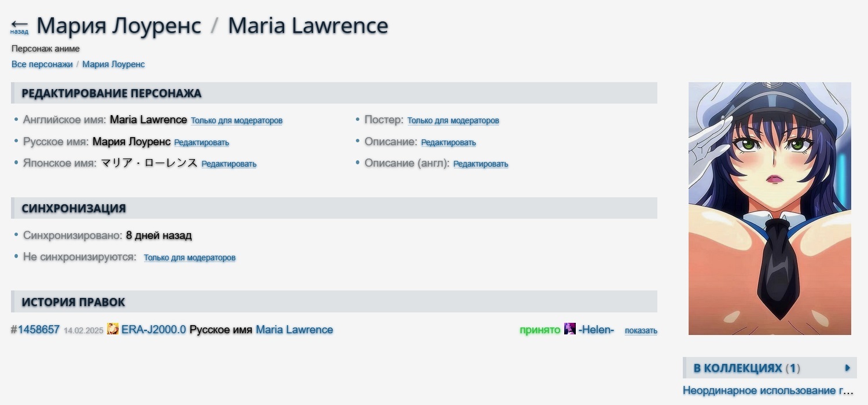Click the back arrow icon
The image size is (868, 405).
(19, 24)
